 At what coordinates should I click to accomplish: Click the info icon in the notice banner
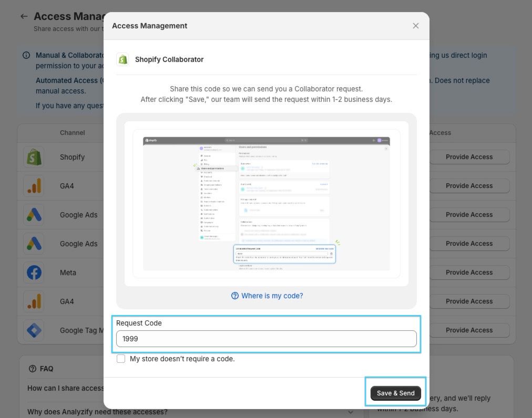coord(26,55)
